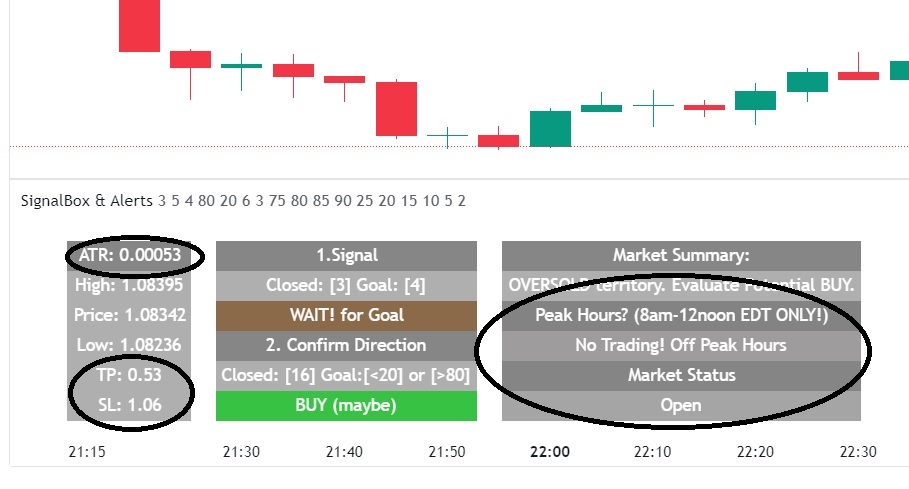Click the tall red candle at top left
Screen dimensions: 909x489
click(x=139, y=25)
